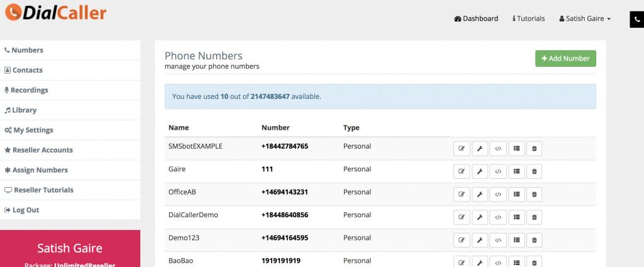Open code icon for Demo123 row
Viewport: 644px width, 267px height.
click(498, 241)
